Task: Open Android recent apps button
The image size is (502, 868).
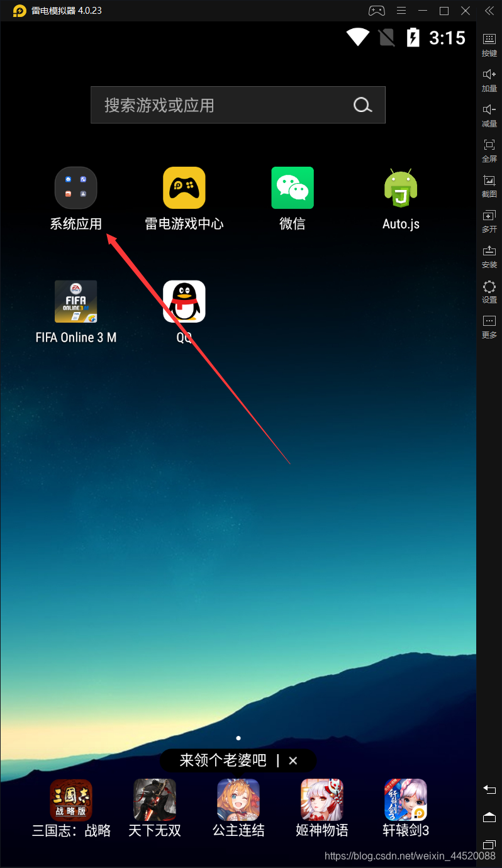Action: tap(489, 845)
